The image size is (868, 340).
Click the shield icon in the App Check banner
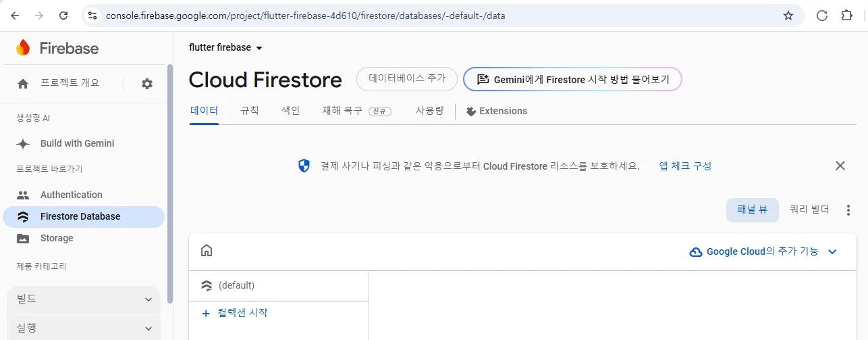[304, 166]
